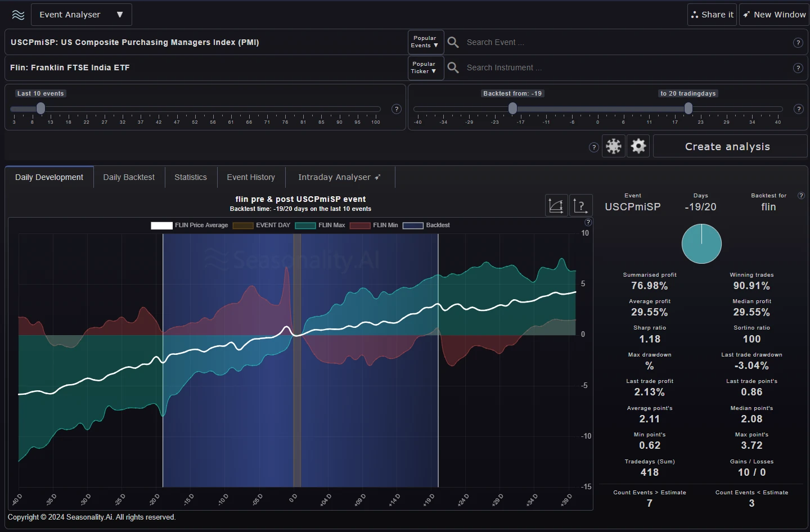Open the Event History tab
This screenshot has width=810, height=532.
tap(251, 177)
